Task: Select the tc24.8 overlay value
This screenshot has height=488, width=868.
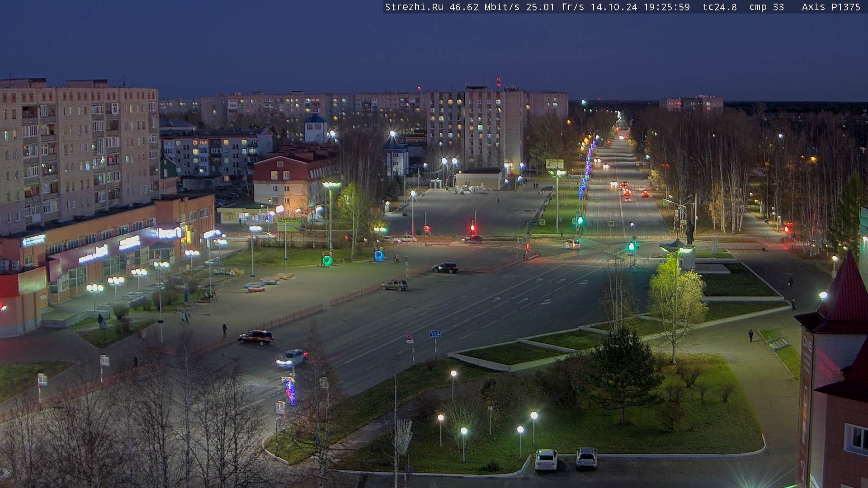Action: coord(720,7)
